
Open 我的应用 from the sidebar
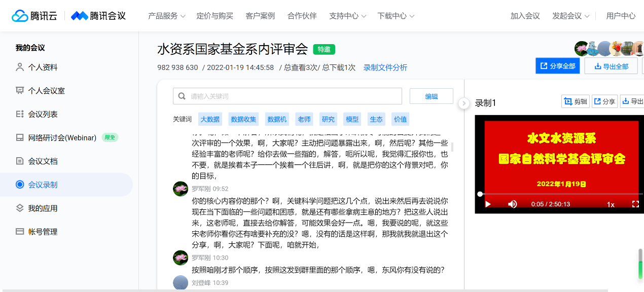[x=43, y=208]
